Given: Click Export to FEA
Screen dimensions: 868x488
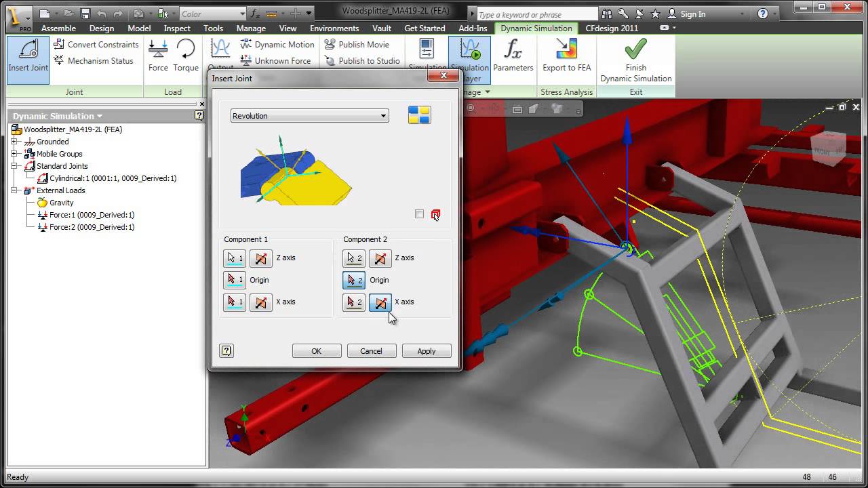Looking at the screenshot, I should (x=566, y=56).
